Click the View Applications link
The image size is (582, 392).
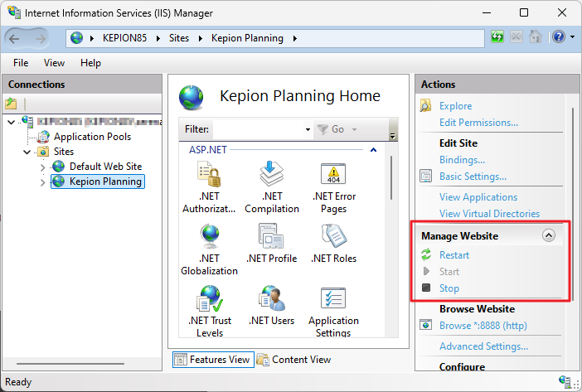[x=478, y=197]
